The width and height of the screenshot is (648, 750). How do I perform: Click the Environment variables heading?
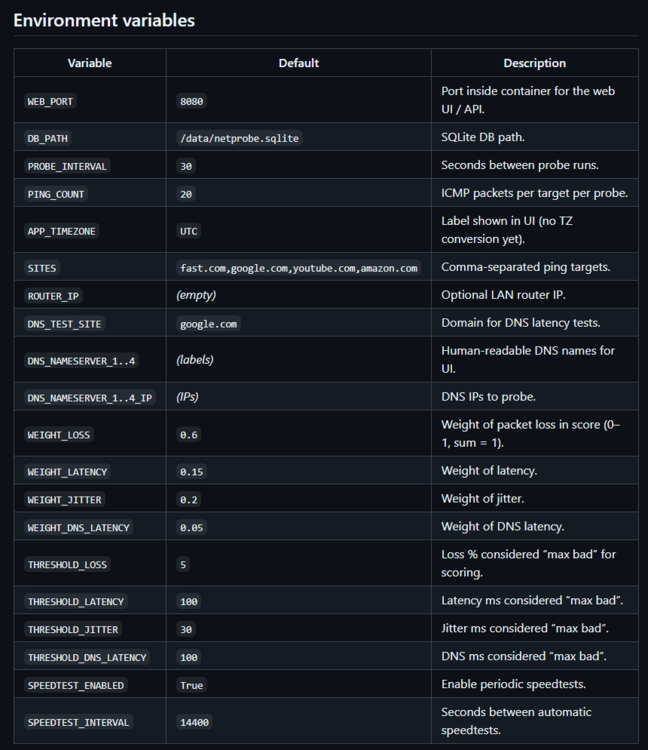[104, 21]
